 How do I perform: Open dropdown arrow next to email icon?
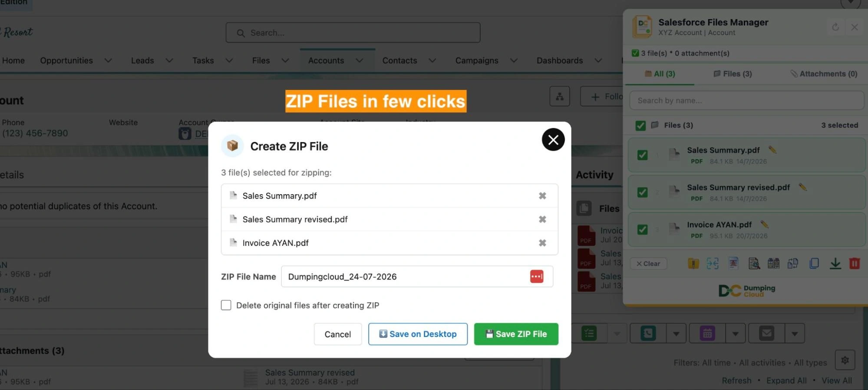click(795, 334)
